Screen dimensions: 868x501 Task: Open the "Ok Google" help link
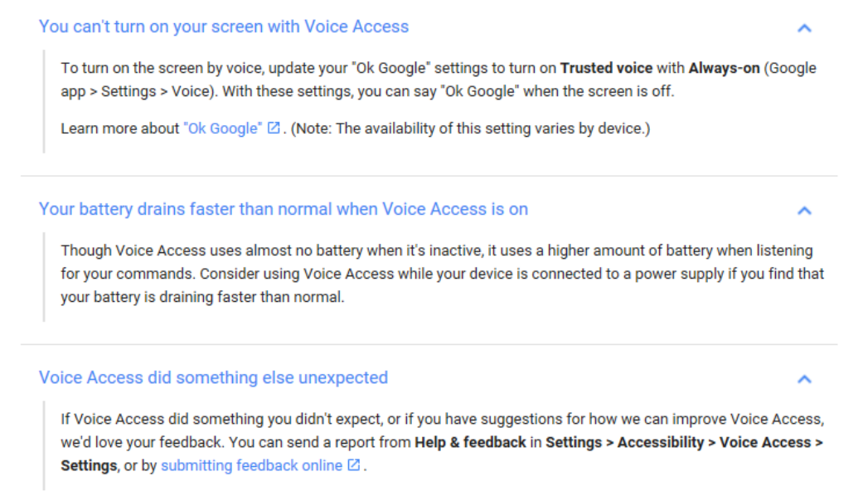pyautogui.click(x=222, y=129)
